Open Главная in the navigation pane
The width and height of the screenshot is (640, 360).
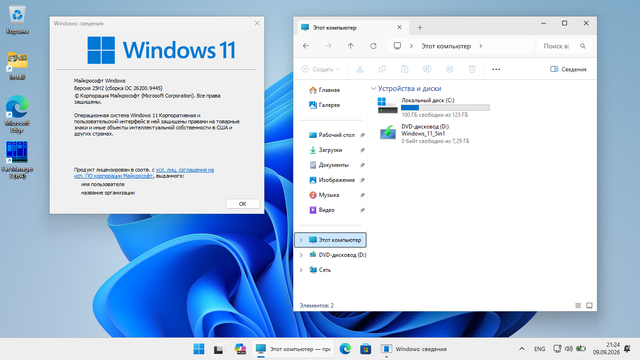click(324, 90)
